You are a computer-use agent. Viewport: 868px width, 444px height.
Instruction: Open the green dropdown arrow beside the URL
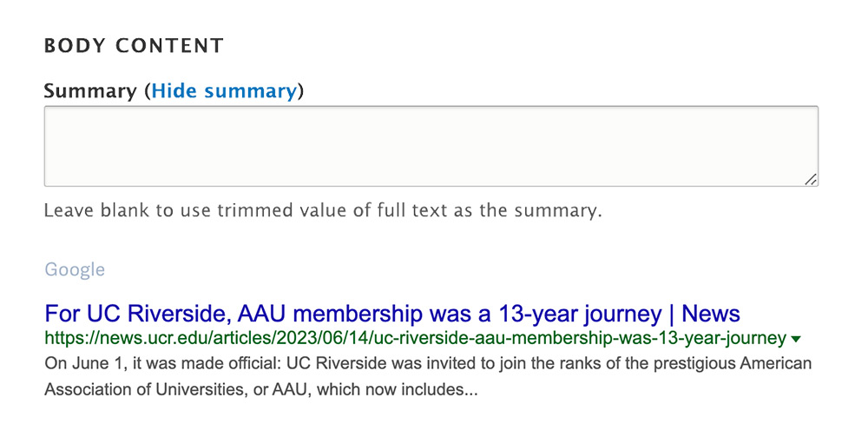click(x=796, y=339)
